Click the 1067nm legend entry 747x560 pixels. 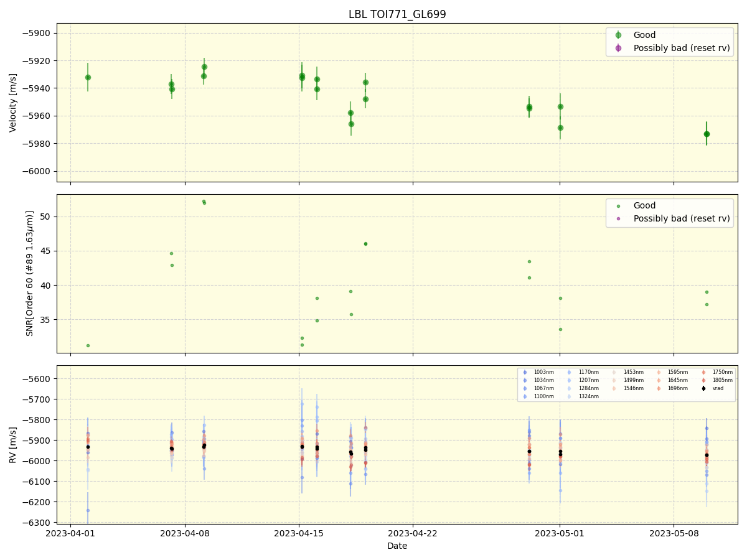click(543, 388)
